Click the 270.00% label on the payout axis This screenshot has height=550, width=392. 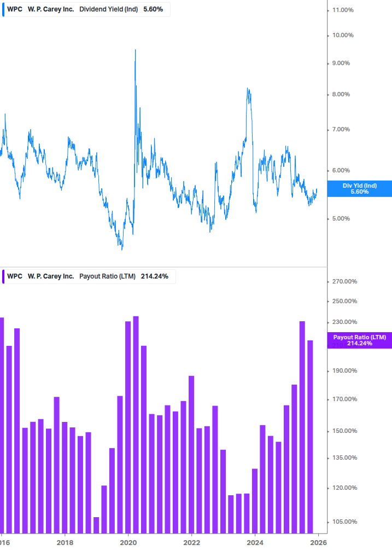tap(344, 281)
